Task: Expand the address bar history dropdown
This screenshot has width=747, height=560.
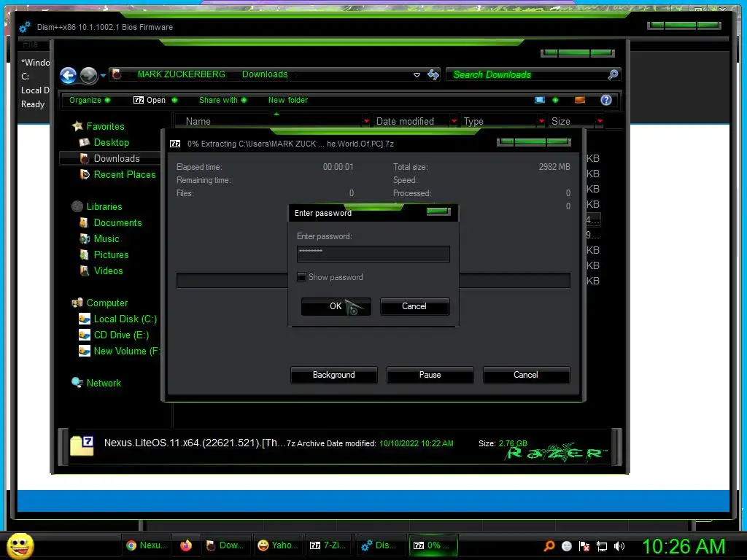Action: 417,75
